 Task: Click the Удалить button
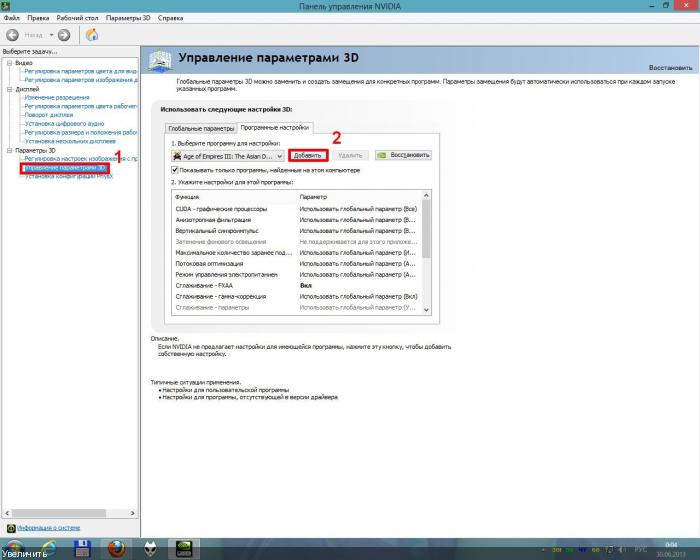click(350, 155)
